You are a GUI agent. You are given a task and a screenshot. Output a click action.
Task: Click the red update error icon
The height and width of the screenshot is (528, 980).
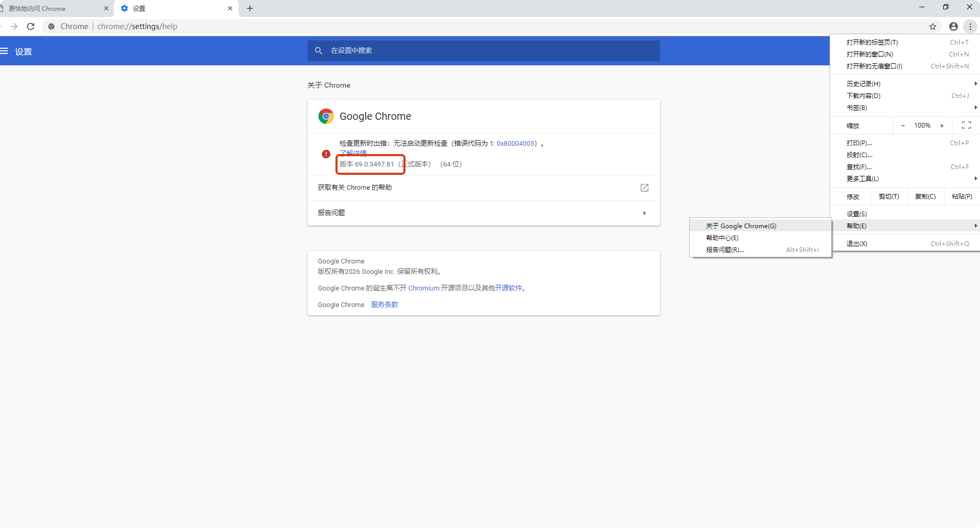click(326, 154)
